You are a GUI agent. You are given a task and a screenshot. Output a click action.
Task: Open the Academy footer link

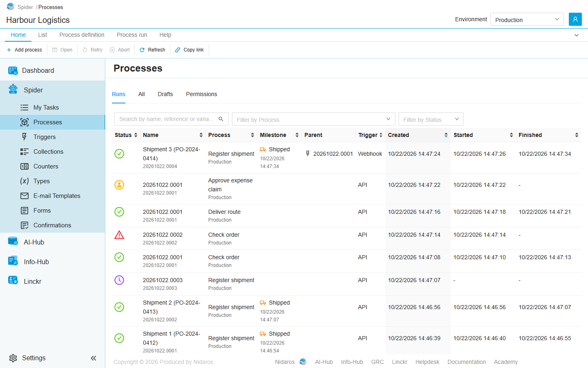(x=506, y=362)
